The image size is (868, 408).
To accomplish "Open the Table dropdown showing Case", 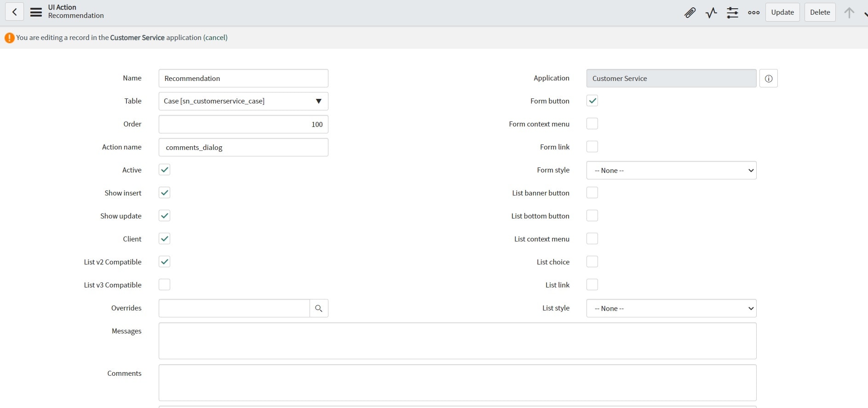I will click(243, 101).
